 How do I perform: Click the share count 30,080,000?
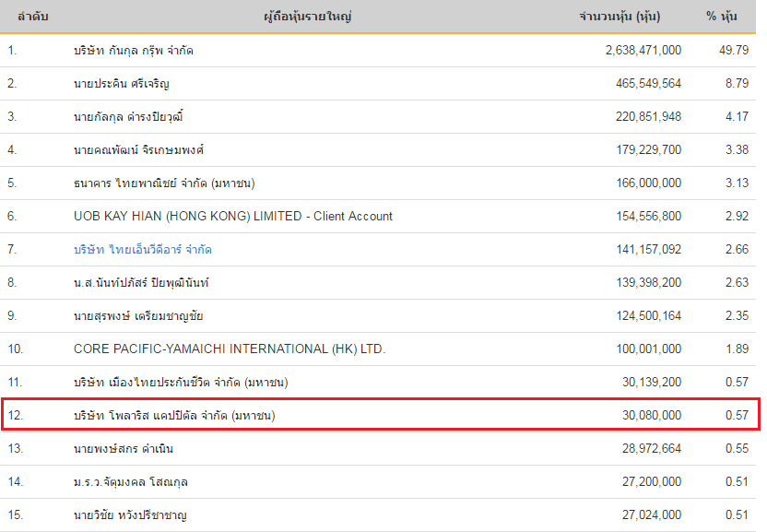[x=652, y=416]
